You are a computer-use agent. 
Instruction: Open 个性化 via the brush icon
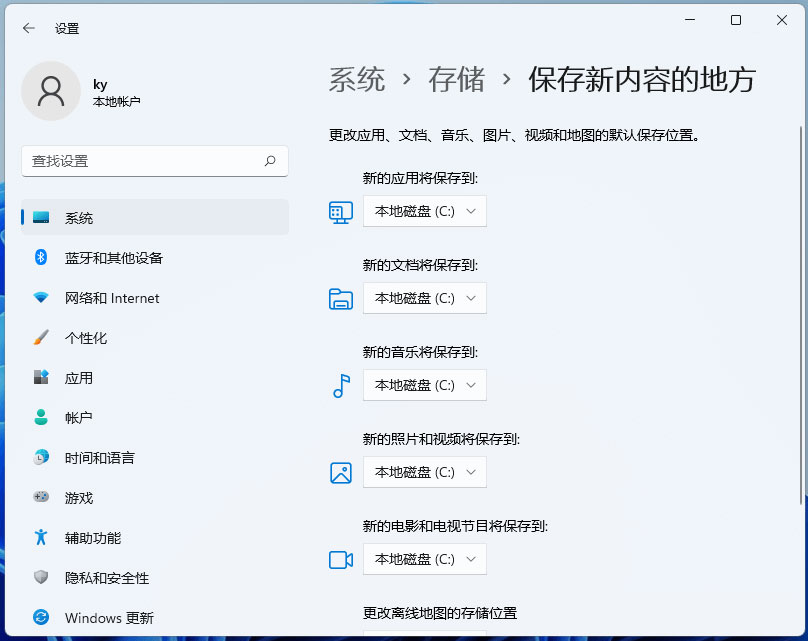pos(40,338)
